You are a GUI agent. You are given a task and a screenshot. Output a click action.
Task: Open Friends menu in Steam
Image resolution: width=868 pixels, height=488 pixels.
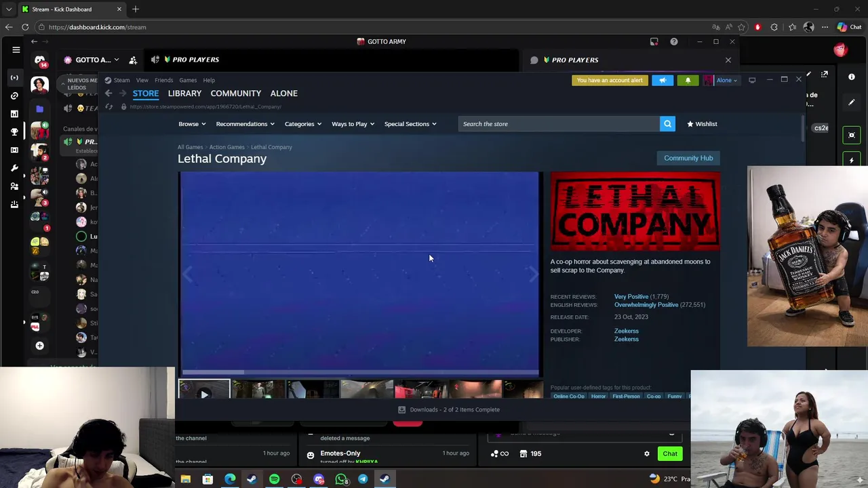[x=163, y=80]
